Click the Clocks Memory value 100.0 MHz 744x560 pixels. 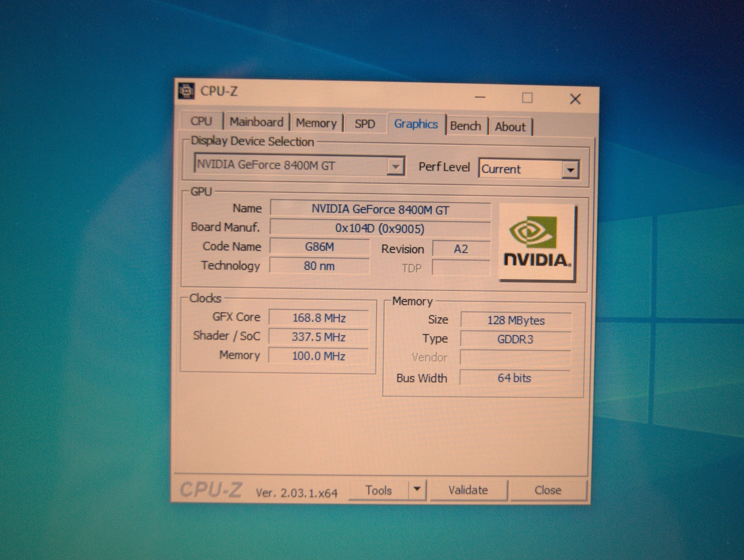click(318, 356)
